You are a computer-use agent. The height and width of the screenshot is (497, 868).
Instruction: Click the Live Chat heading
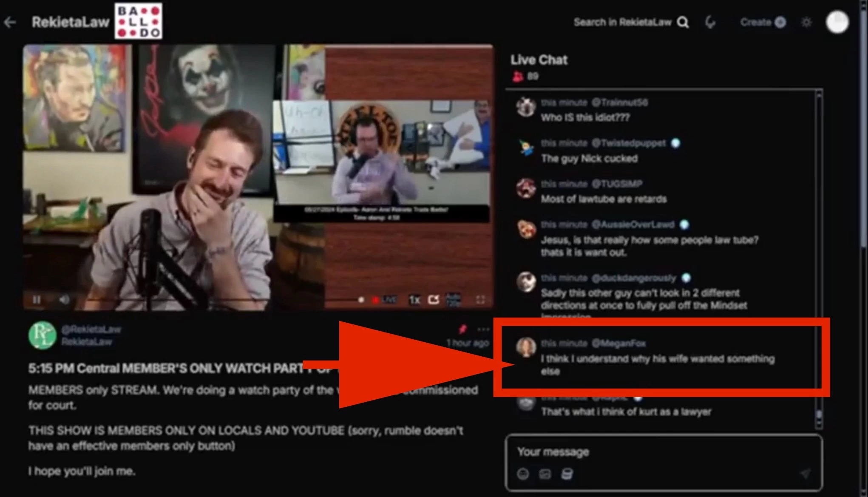click(539, 60)
